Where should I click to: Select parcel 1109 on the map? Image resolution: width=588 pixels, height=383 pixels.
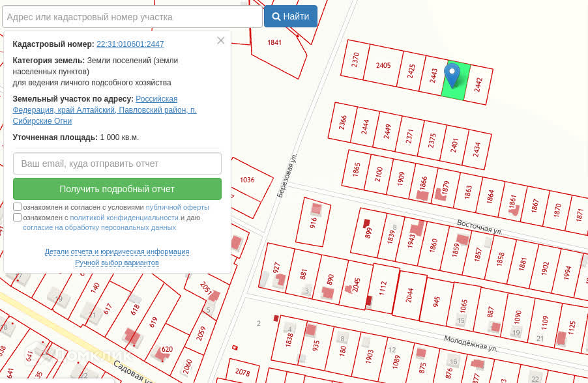(x=544, y=322)
